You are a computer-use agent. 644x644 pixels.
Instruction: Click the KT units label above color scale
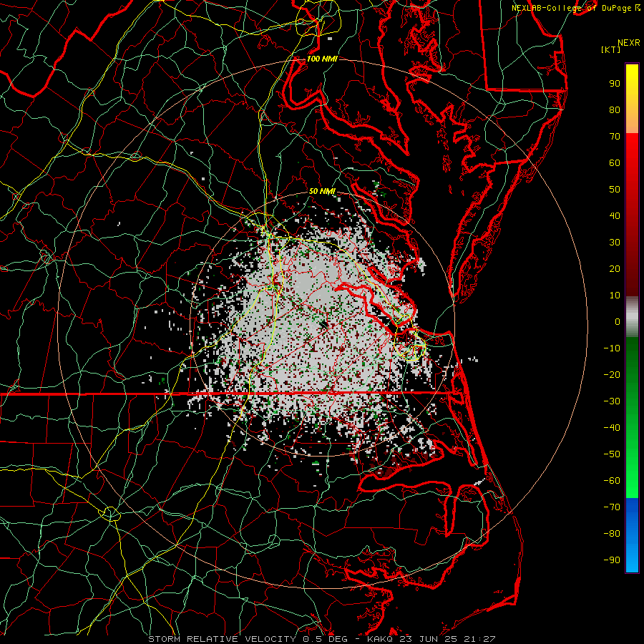611,49
